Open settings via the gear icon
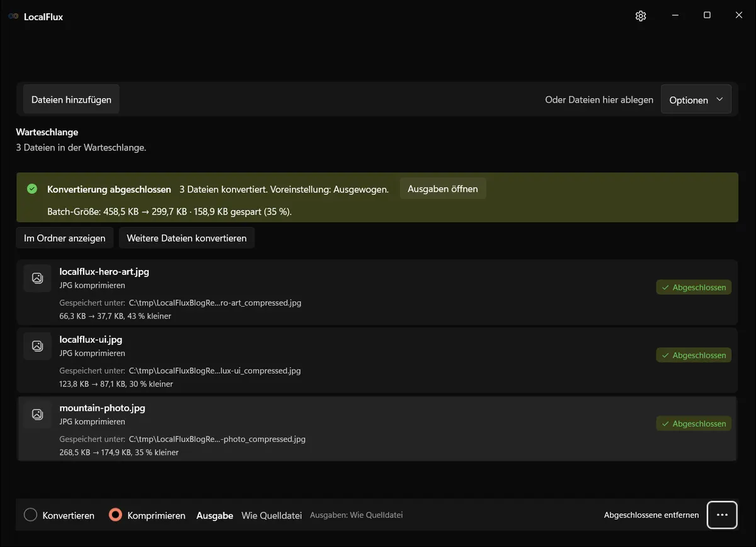 (641, 16)
